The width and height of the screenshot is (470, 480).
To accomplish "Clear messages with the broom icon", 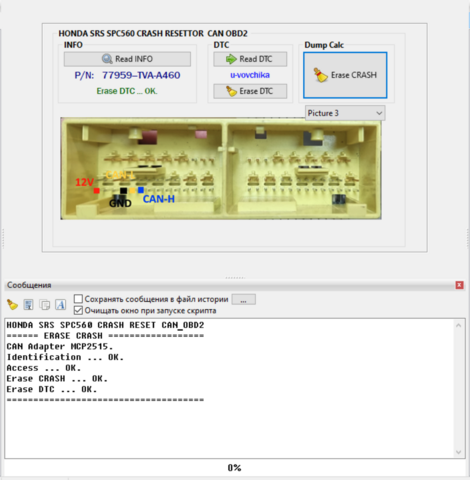I will [12, 304].
